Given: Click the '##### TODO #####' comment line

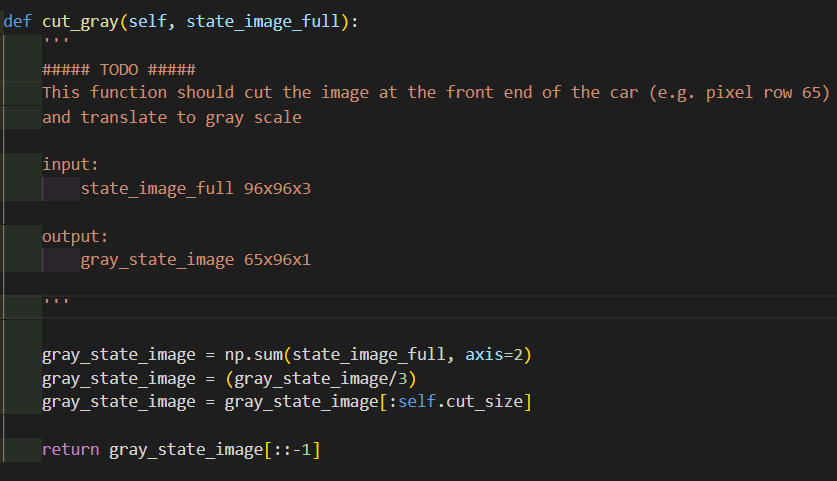Looking at the screenshot, I should coord(119,70).
